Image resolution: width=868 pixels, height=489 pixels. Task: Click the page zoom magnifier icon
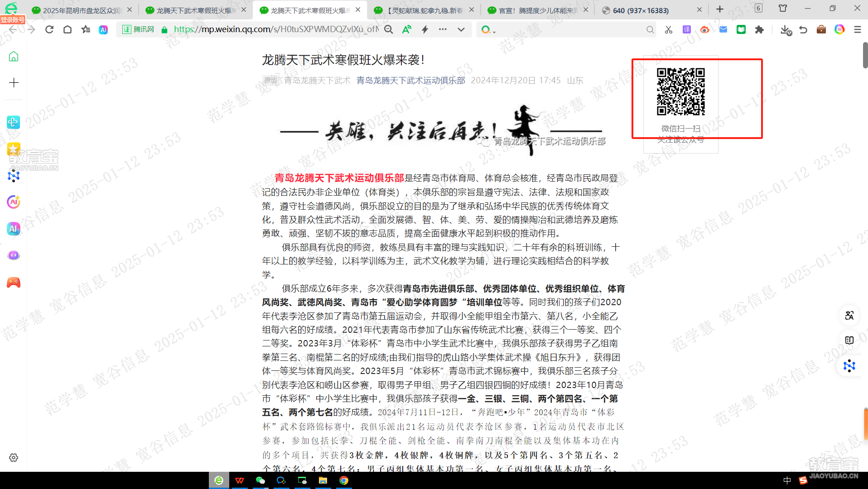(x=389, y=29)
